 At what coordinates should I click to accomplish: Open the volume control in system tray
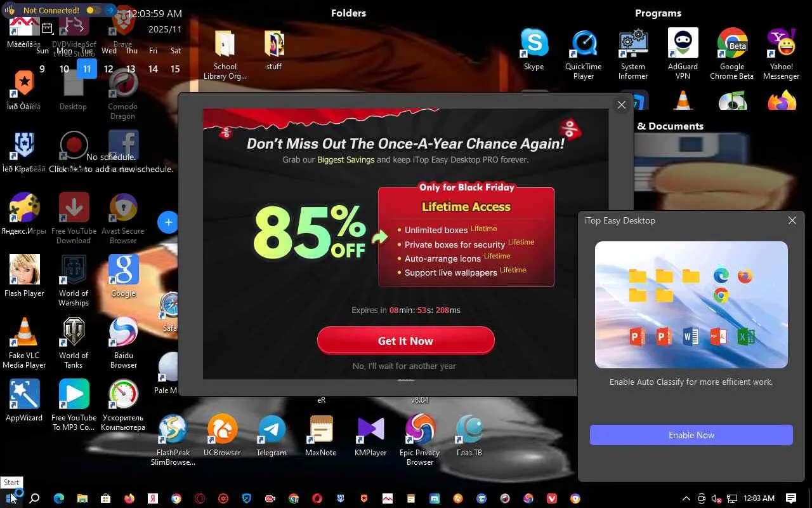[716, 498]
